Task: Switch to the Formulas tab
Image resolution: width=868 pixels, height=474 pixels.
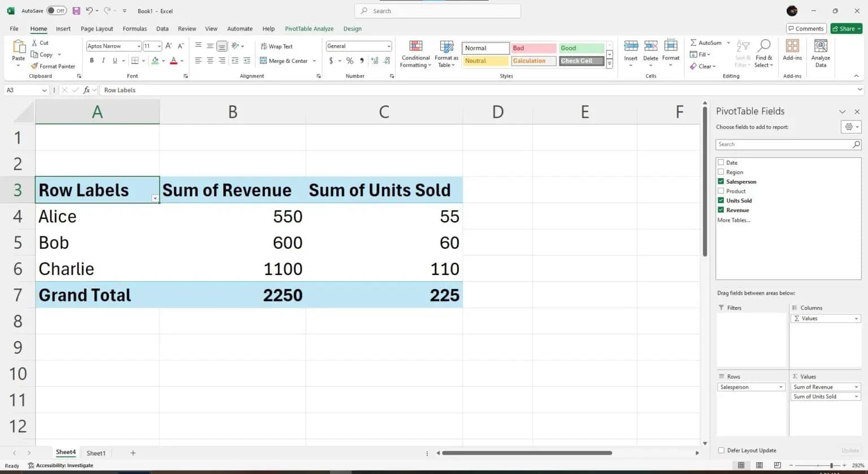Action: point(134,28)
